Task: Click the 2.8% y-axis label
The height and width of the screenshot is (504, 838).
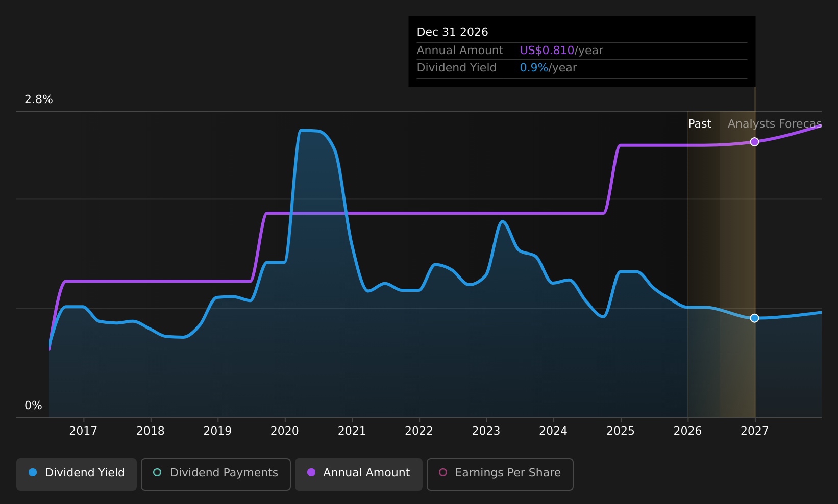Action: 39,99
